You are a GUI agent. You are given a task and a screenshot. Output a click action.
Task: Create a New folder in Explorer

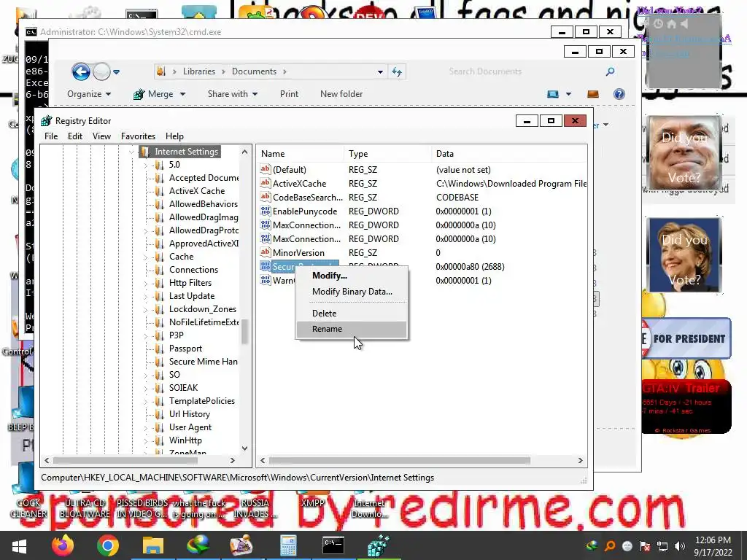point(341,94)
